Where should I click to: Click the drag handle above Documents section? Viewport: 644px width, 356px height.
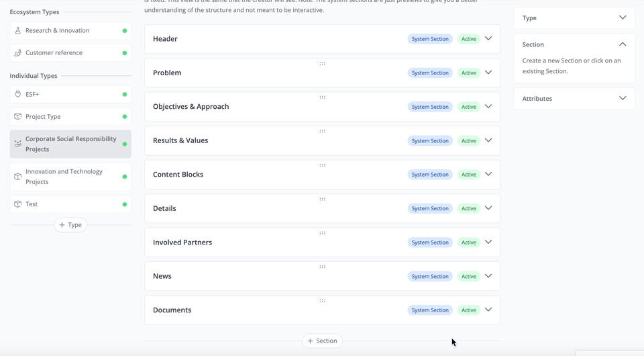pyautogui.click(x=323, y=301)
